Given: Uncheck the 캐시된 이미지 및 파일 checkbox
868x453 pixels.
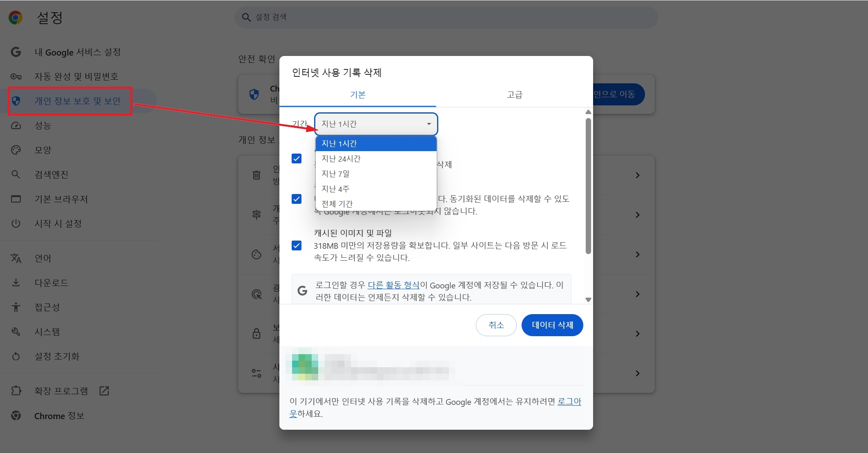Looking at the screenshot, I should pos(297,245).
